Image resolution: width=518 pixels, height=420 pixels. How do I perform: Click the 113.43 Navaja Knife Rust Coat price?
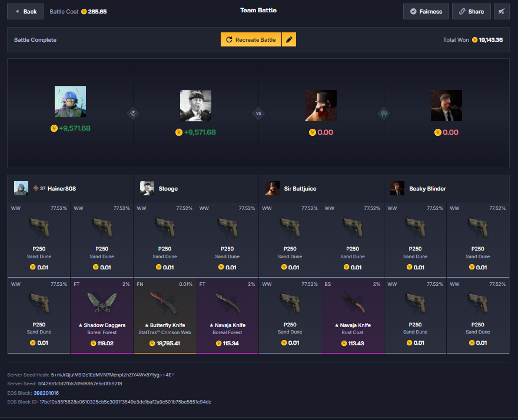(x=356, y=344)
